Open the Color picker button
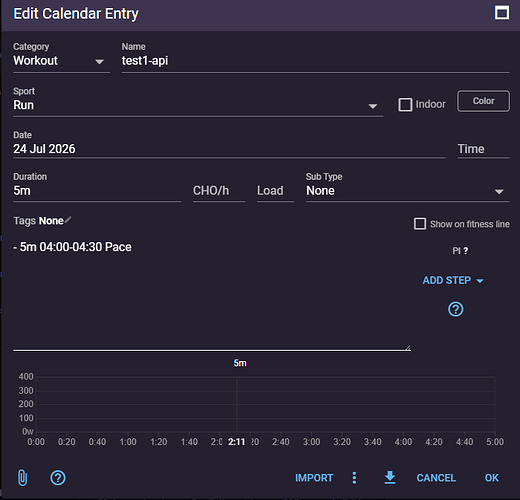Screen dimensions: 520x500 click(483, 101)
